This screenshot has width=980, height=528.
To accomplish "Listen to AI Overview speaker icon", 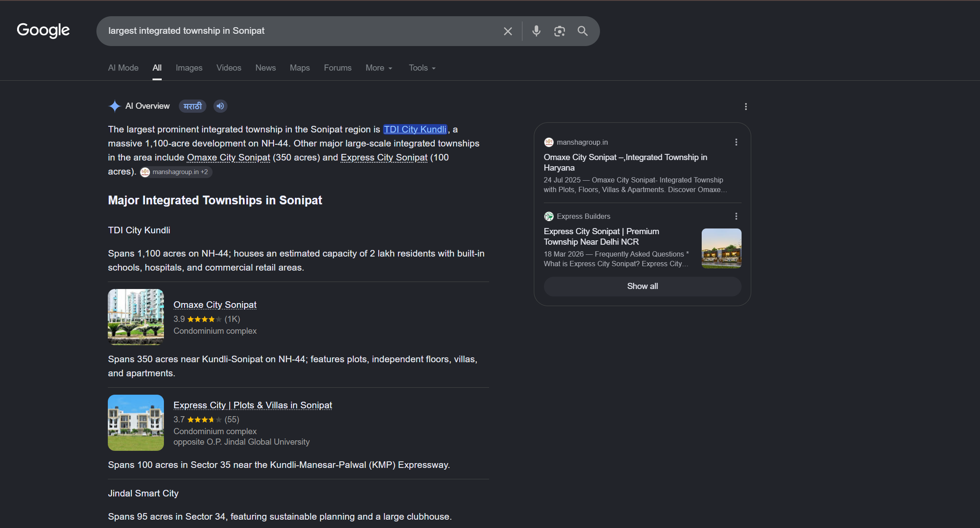I will 220,106.
